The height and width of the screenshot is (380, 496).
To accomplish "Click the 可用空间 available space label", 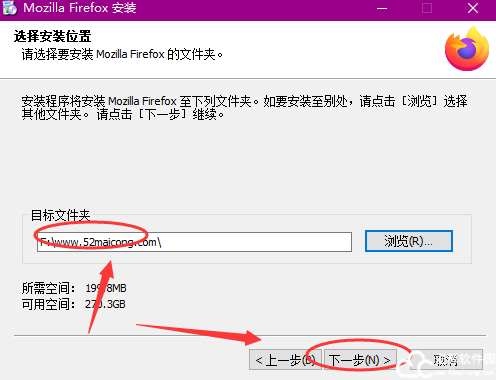I will point(48,304).
